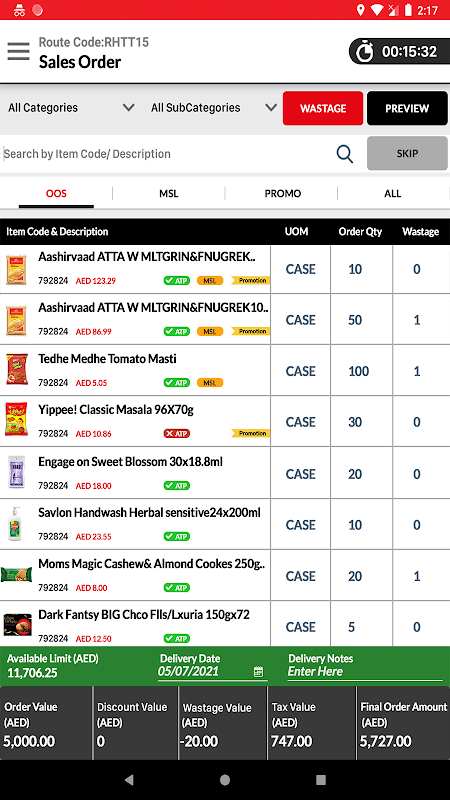Select the ALL tab

click(393, 194)
